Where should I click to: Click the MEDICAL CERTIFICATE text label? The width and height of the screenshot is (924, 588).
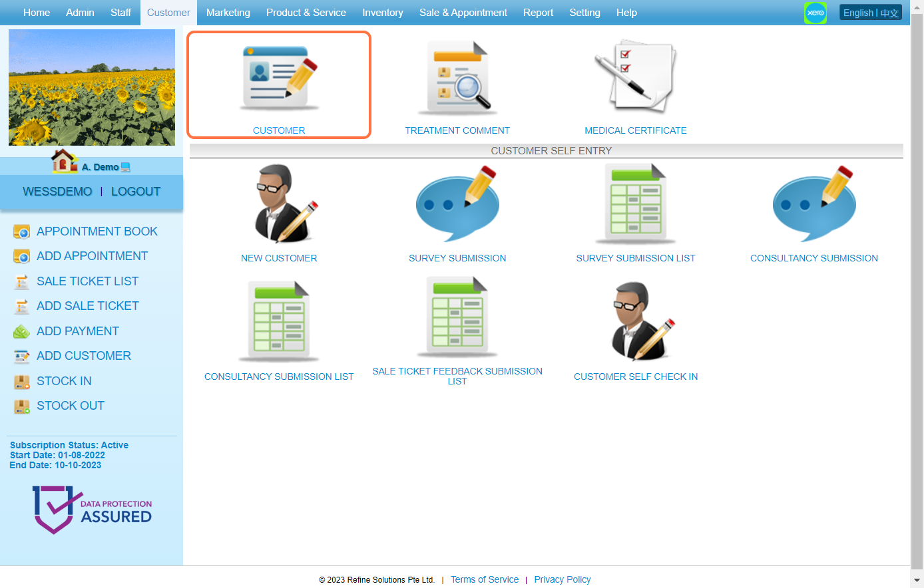(636, 130)
